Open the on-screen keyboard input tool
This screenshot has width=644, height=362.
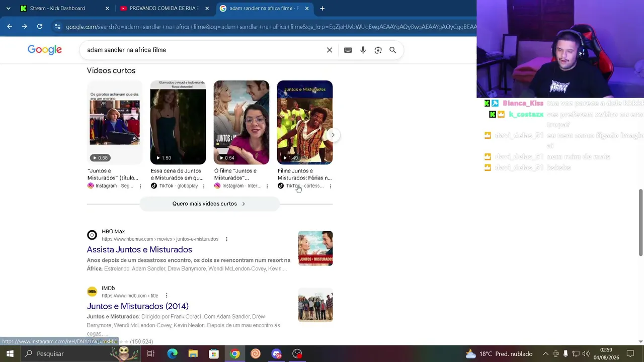click(x=348, y=50)
